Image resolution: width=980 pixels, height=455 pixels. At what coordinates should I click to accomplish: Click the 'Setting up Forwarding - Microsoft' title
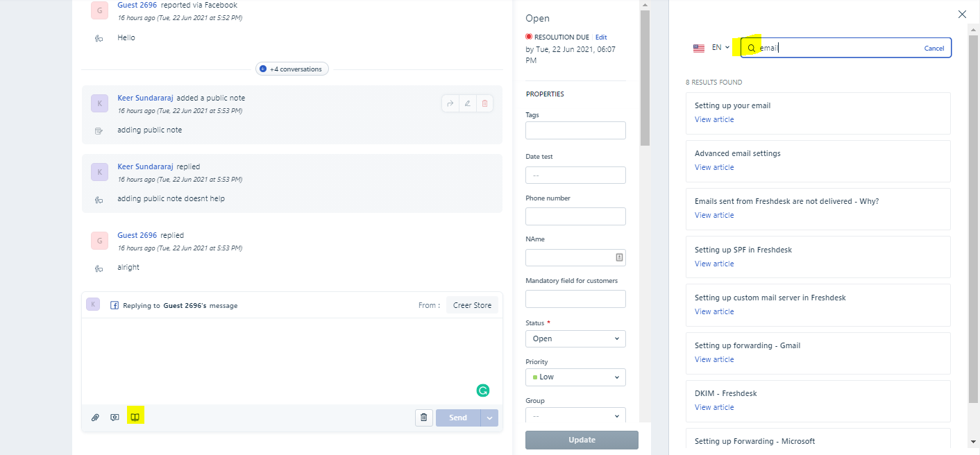coord(754,441)
